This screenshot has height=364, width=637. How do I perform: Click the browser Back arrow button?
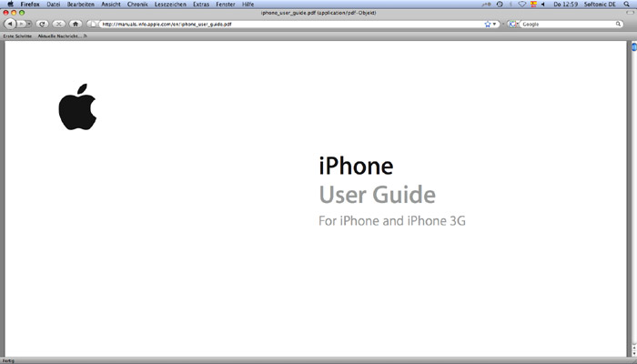[x=10, y=24]
